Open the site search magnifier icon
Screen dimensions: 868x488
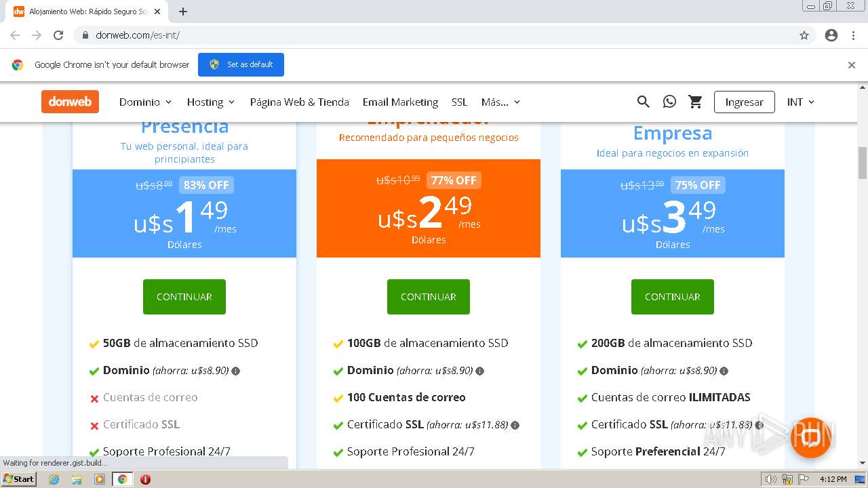(643, 102)
